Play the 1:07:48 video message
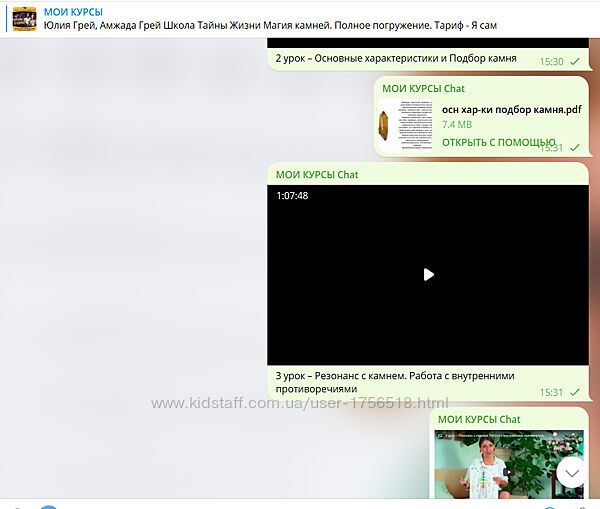Screen dimensions: 600x509 [428, 274]
